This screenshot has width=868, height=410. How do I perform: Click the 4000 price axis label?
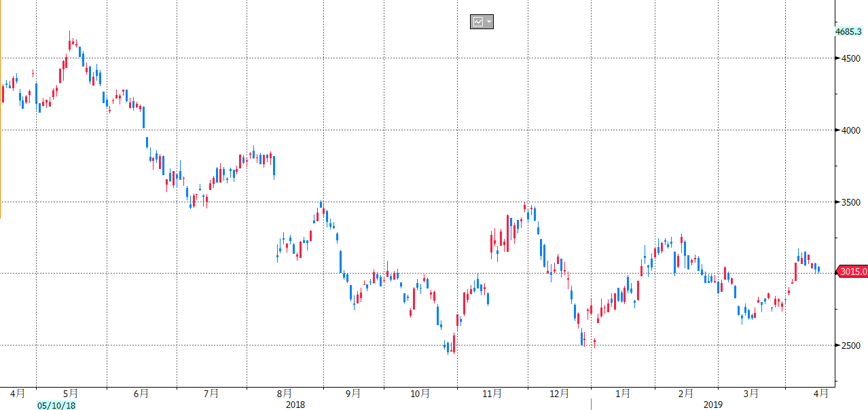850,130
